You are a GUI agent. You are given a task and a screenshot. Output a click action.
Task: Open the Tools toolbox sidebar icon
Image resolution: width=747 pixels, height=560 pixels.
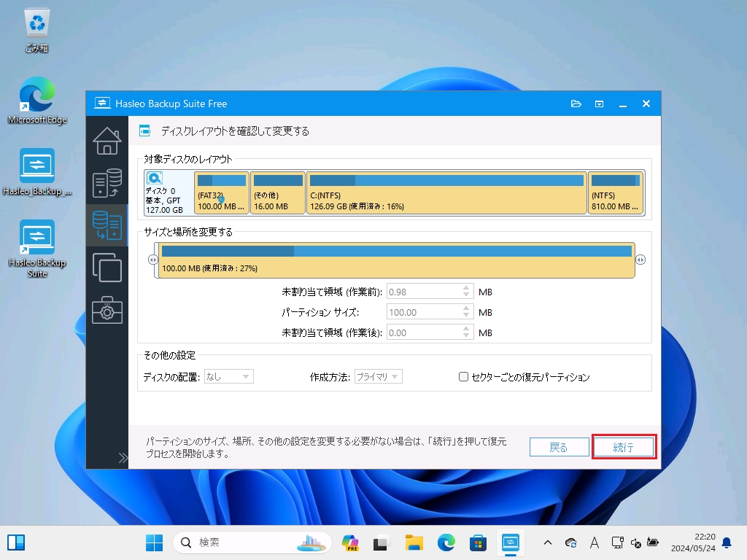107,310
